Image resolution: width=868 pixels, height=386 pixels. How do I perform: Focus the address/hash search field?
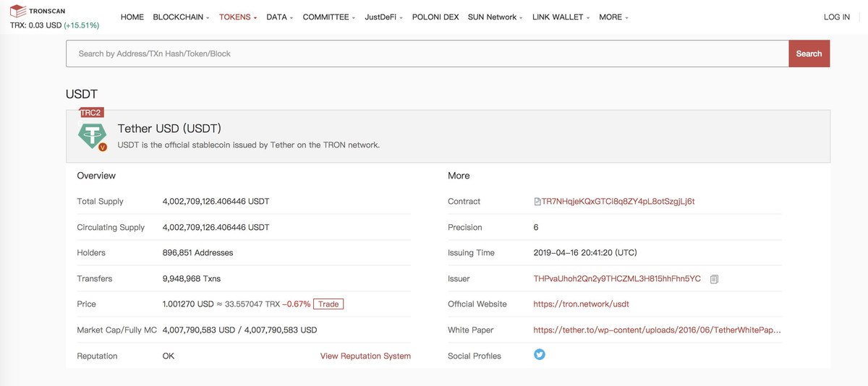click(x=427, y=53)
